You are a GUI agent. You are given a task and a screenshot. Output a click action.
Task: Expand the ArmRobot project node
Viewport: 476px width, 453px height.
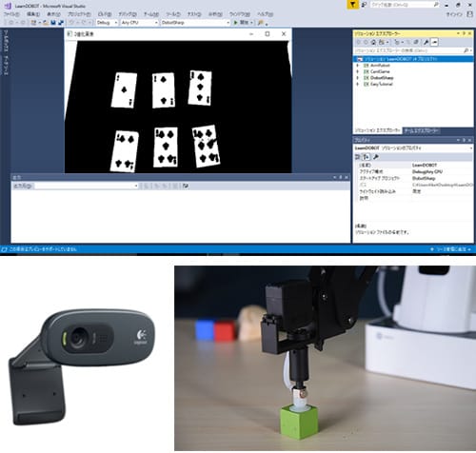point(358,66)
